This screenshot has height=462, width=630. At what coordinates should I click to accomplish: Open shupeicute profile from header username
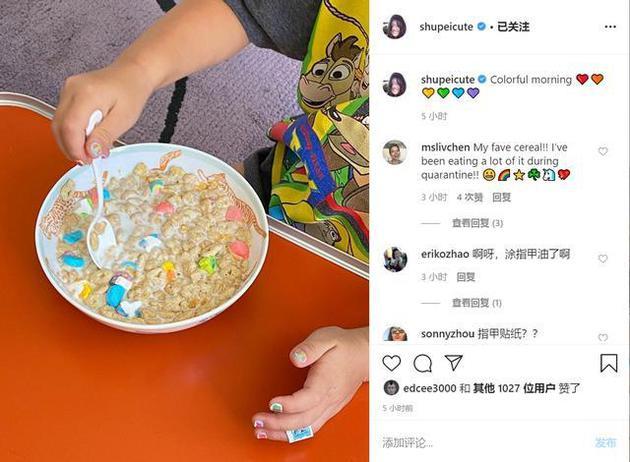(446, 27)
